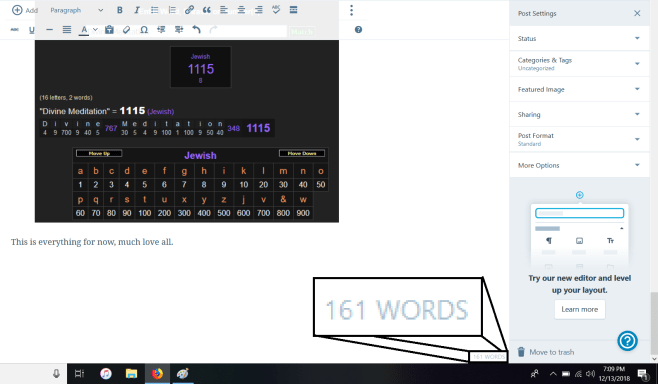Image resolution: width=658 pixels, height=384 pixels.
Task: Expand the Status section
Action: (580, 39)
